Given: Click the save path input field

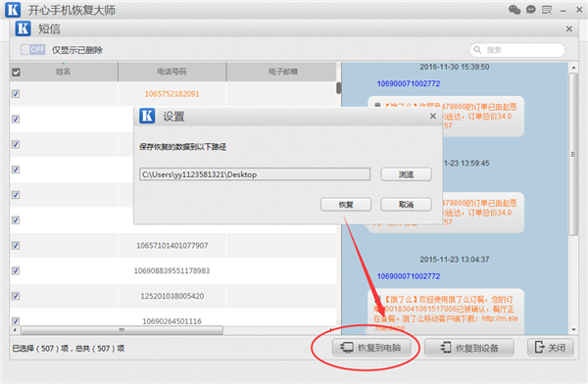Looking at the screenshot, I should (x=255, y=174).
